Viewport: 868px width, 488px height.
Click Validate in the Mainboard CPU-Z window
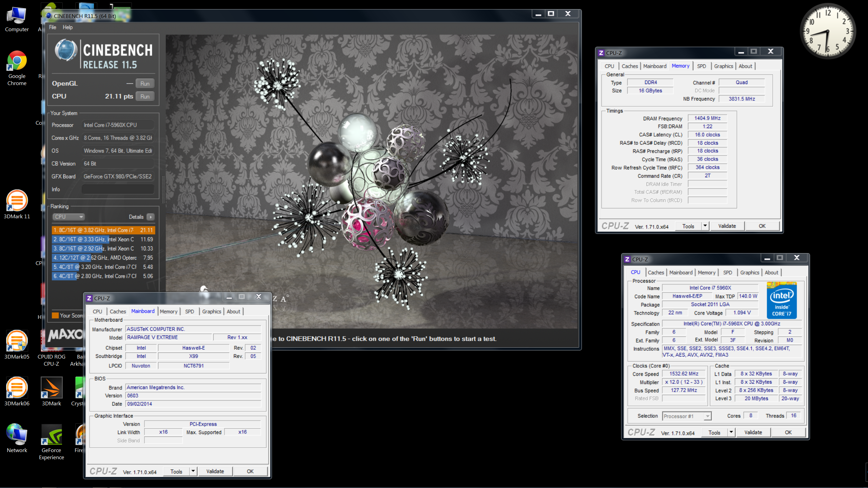(x=215, y=471)
